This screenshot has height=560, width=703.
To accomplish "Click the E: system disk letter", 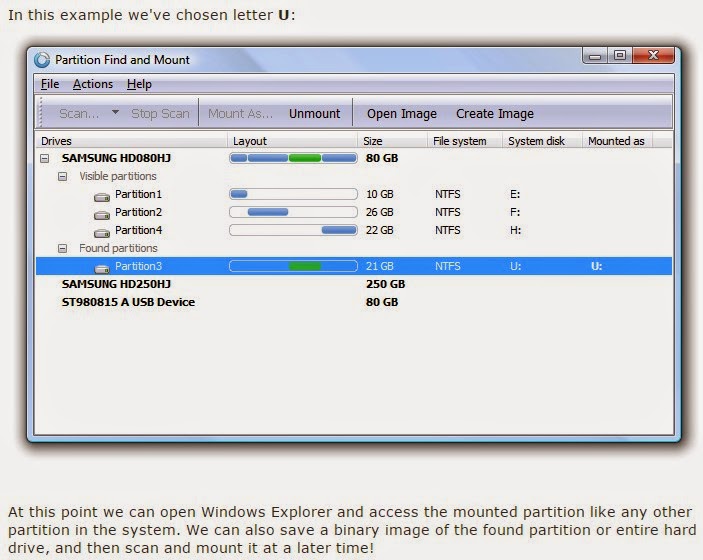I will pyautogui.click(x=515, y=194).
